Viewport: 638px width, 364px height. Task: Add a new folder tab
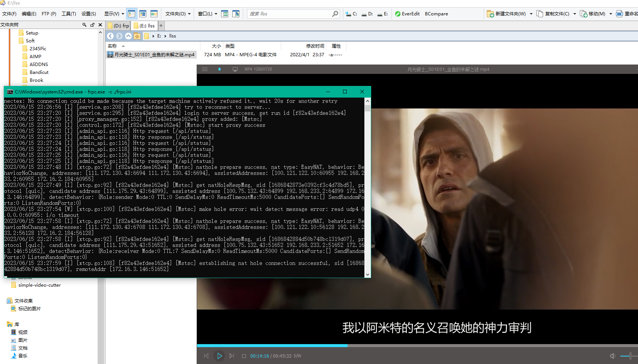click(161, 26)
